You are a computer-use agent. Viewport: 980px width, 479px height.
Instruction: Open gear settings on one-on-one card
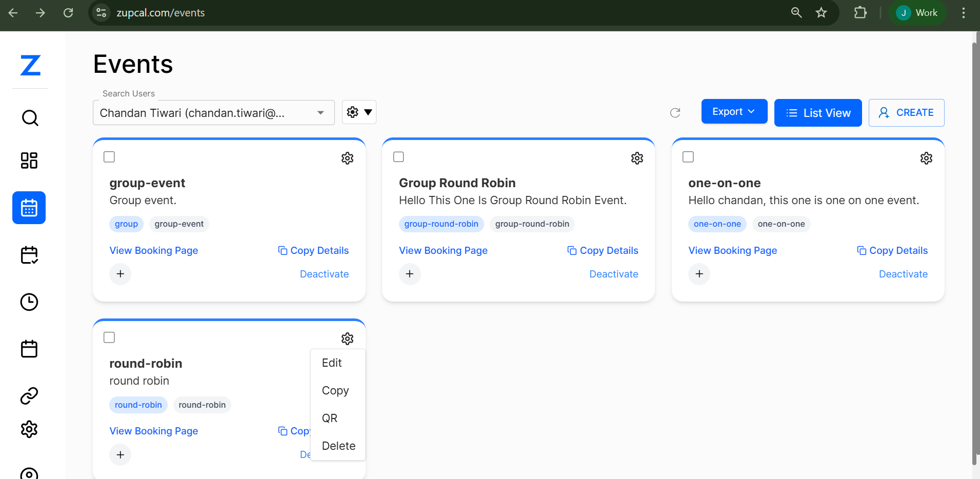pyautogui.click(x=926, y=158)
